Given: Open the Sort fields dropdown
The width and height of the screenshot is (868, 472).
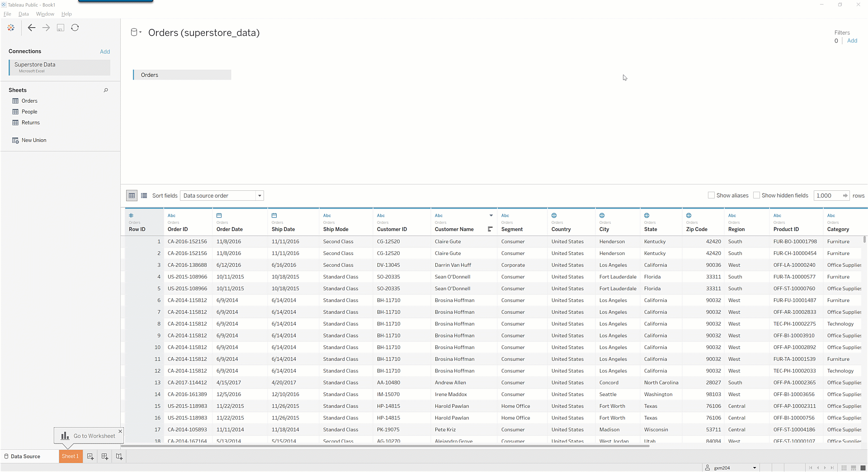Looking at the screenshot, I should tap(222, 196).
